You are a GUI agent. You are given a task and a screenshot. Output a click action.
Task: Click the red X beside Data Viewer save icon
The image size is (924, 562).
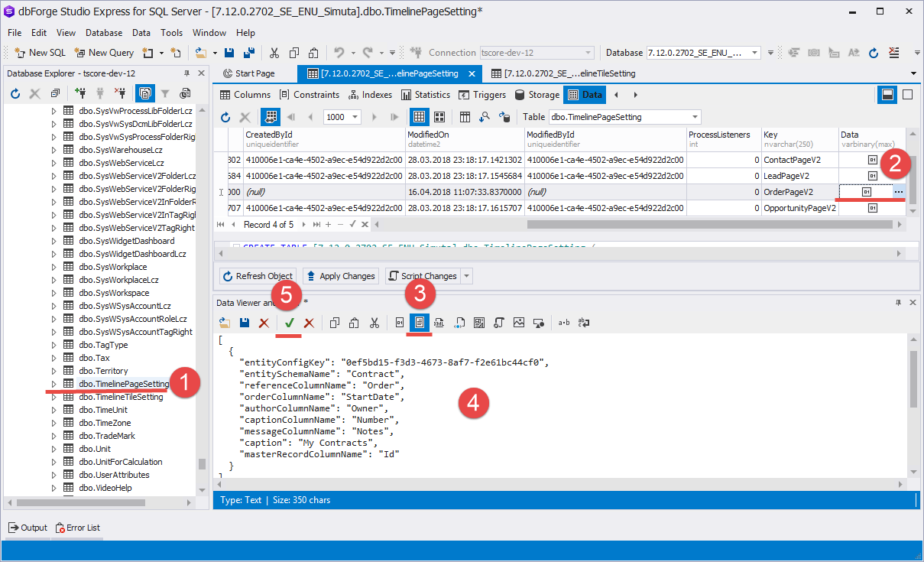(264, 323)
